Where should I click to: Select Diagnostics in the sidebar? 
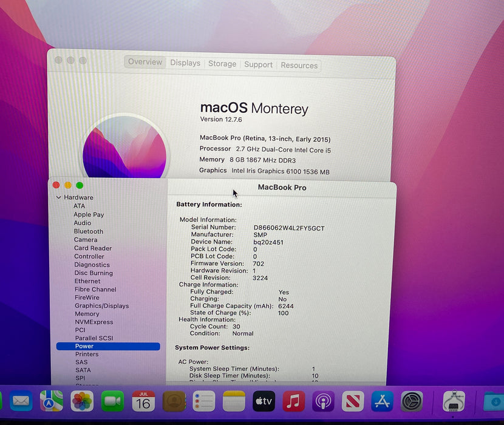click(92, 265)
